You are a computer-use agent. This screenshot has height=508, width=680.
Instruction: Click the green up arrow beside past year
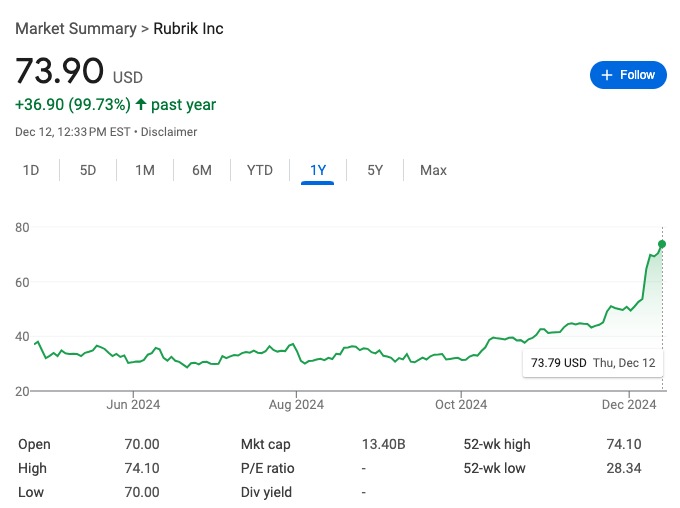(141, 104)
